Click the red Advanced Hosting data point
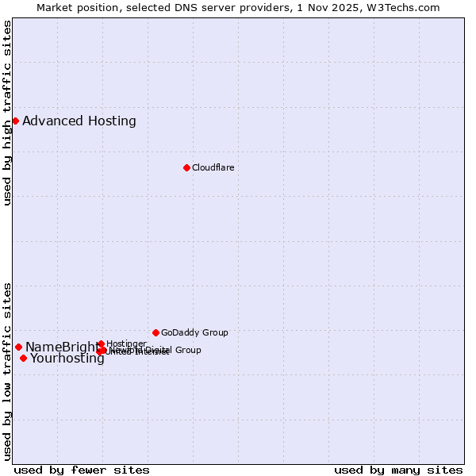This screenshot has height=476, width=476. [15, 121]
